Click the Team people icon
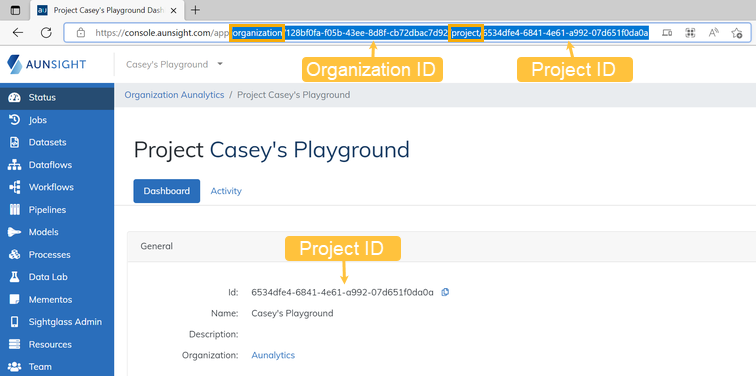756x376 pixels. coord(14,366)
